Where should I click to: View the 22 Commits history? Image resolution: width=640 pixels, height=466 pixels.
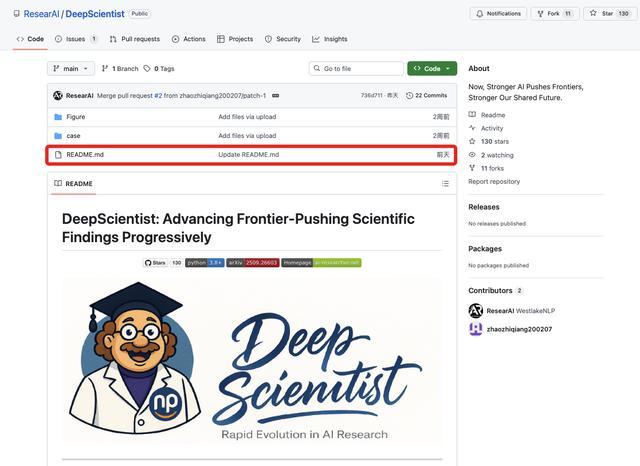pyautogui.click(x=427, y=95)
